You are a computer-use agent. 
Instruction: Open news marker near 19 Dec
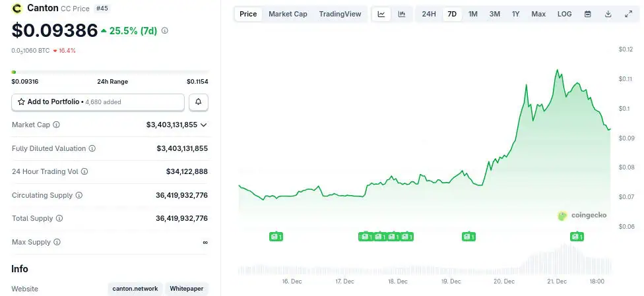pyautogui.click(x=468, y=236)
